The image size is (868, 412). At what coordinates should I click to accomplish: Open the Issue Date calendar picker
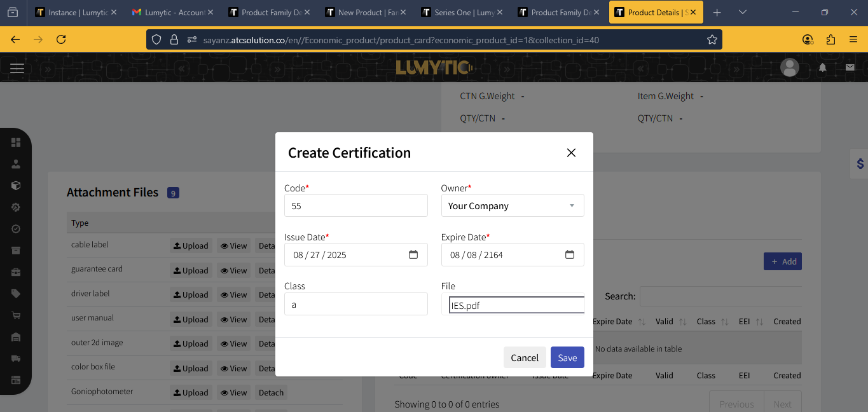[413, 255]
